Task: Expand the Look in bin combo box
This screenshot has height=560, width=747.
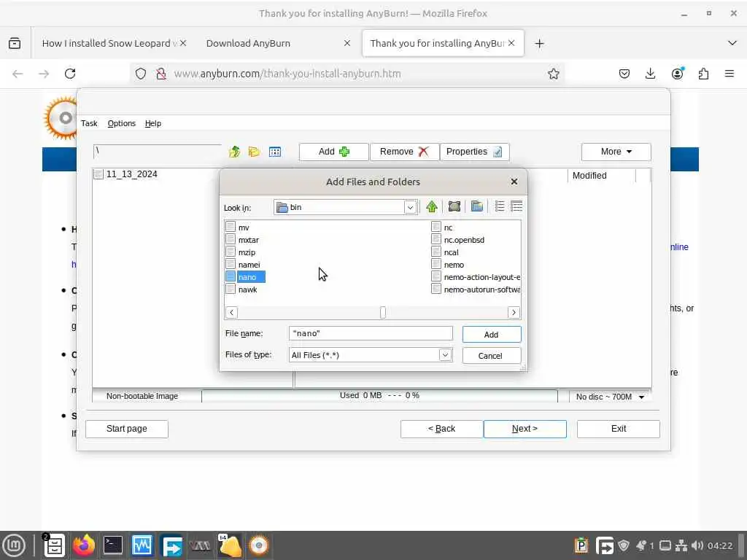Action: (410, 207)
